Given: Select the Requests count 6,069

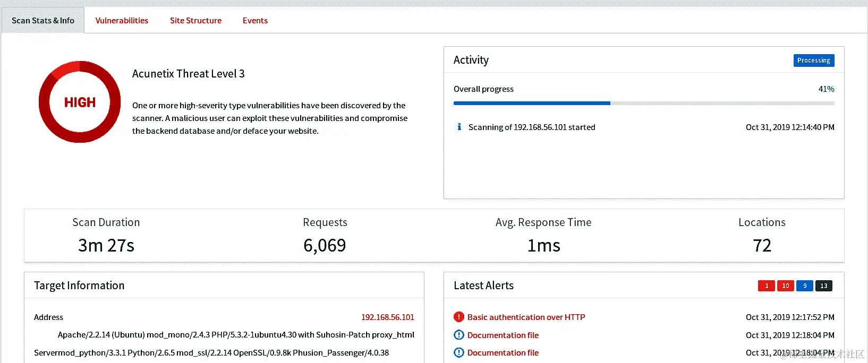Looking at the screenshot, I should click(325, 245).
